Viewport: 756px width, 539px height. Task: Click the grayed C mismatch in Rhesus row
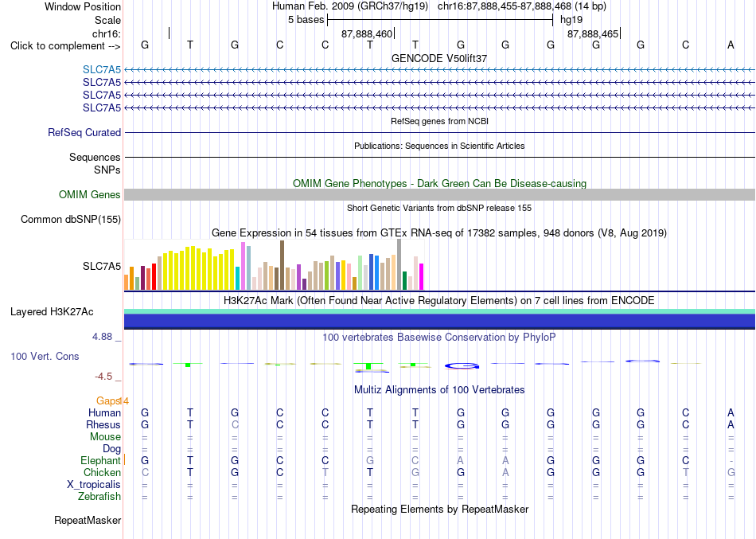235,424
